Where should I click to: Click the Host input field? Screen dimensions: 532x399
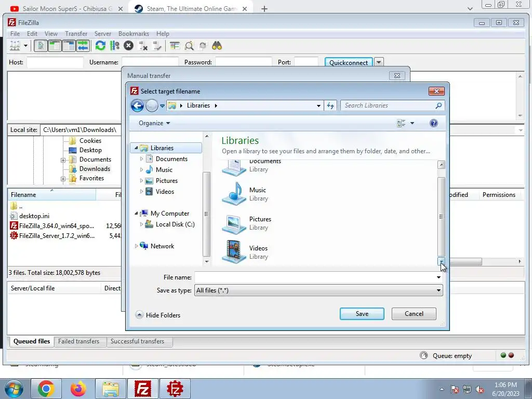pyautogui.click(x=55, y=62)
